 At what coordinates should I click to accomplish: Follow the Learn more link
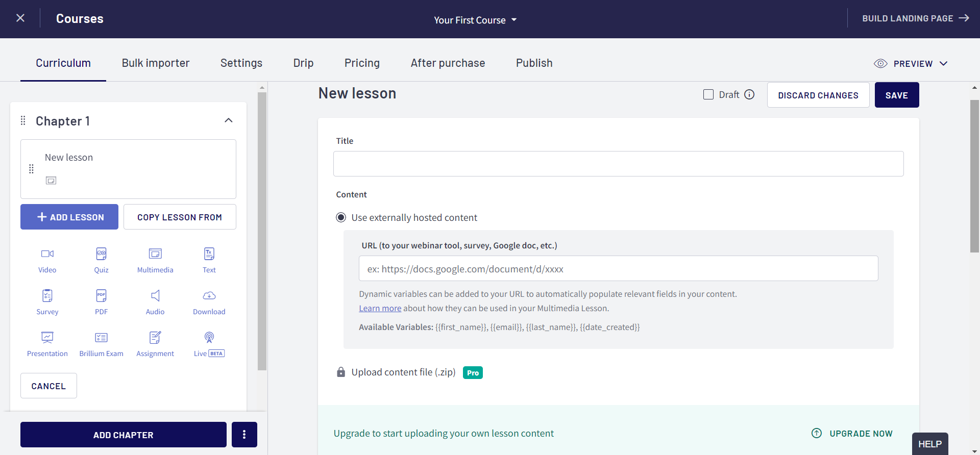pyautogui.click(x=380, y=309)
